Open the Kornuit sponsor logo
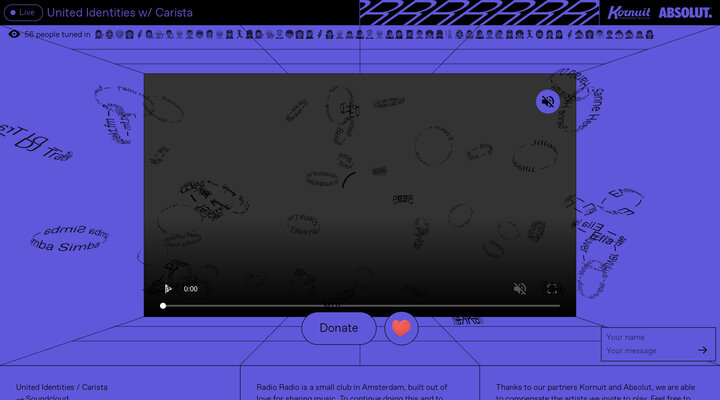 pyautogui.click(x=628, y=12)
